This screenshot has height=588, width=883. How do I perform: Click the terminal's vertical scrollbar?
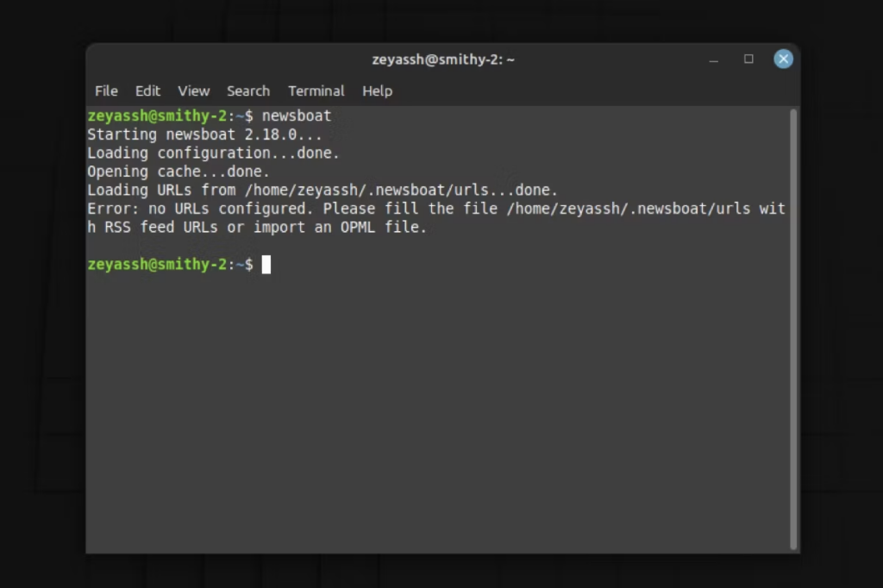pos(793,329)
